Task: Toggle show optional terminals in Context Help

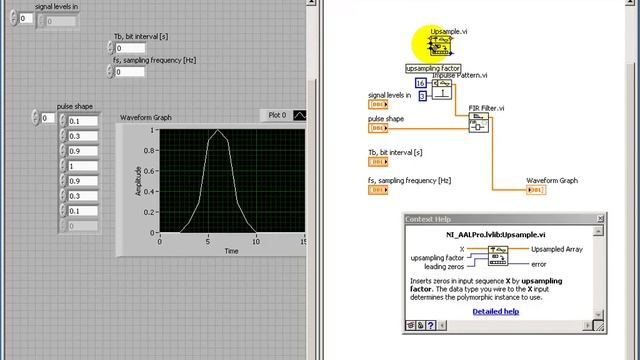Action: (x=411, y=325)
